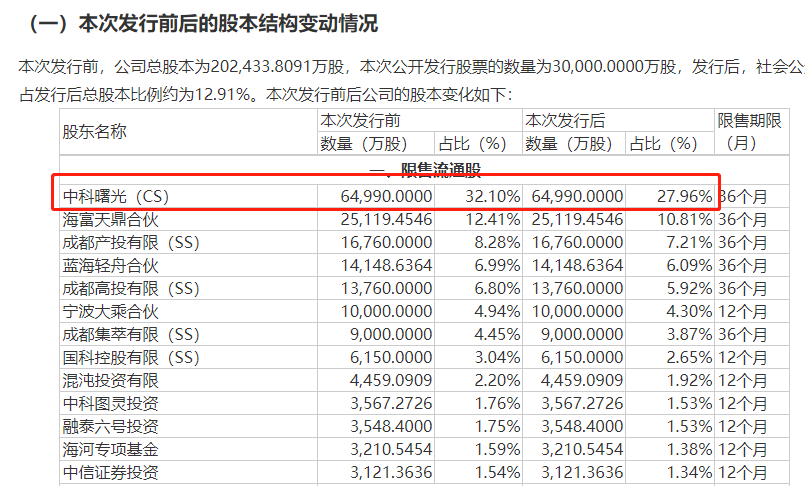
Task: Click the '1.38%' post-issue percentage
Action: 689,450
